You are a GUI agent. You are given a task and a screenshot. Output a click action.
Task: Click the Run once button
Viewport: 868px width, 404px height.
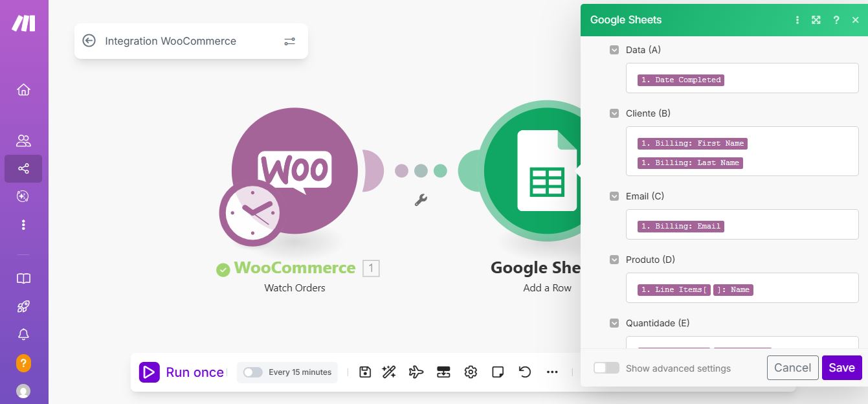182,372
